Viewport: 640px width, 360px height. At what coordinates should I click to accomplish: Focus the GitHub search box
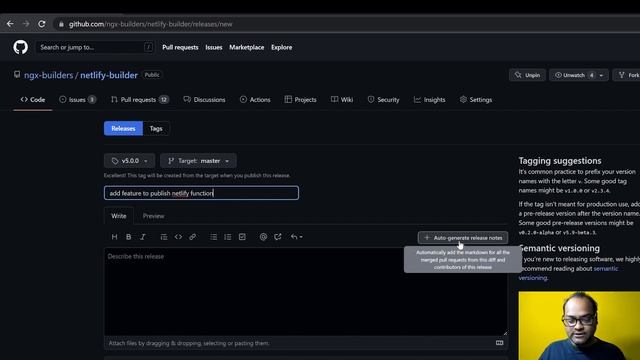[x=95, y=47]
